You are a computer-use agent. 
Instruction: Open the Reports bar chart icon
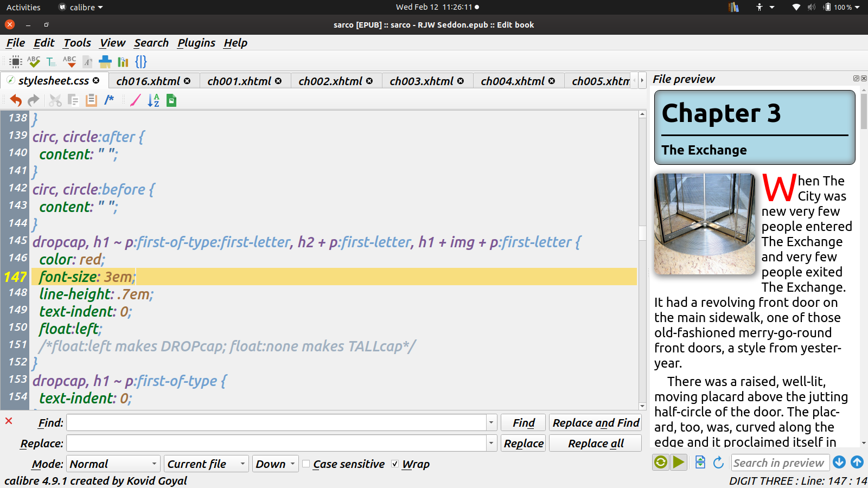tap(123, 62)
